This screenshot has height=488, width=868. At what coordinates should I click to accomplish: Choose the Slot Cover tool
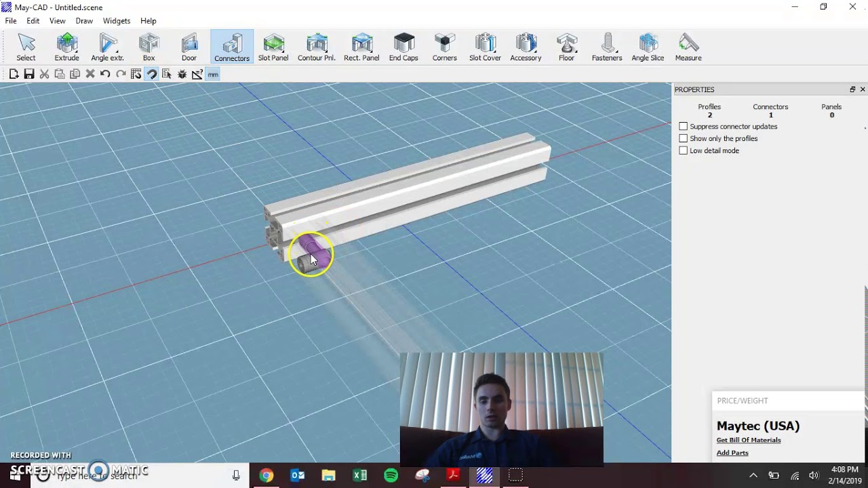[x=485, y=47]
